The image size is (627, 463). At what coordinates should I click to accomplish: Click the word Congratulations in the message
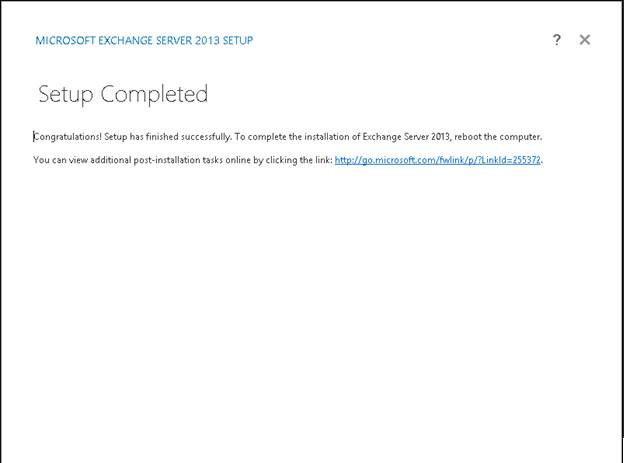(66, 136)
